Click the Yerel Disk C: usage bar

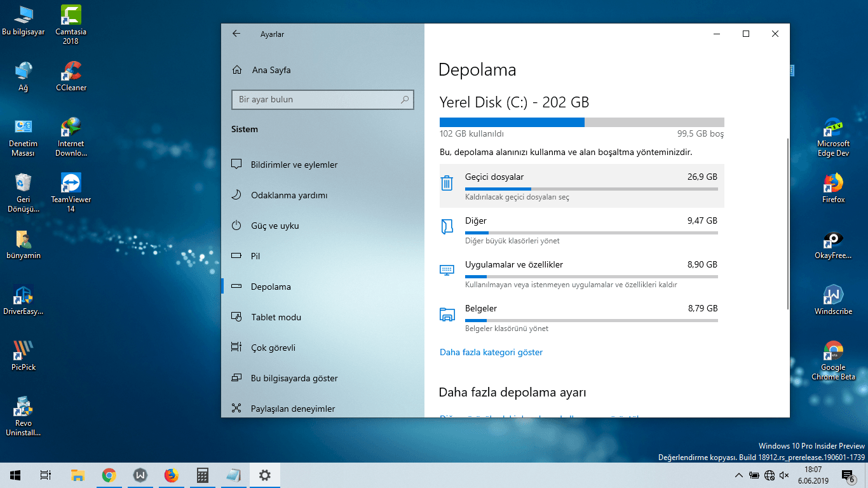tap(582, 122)
